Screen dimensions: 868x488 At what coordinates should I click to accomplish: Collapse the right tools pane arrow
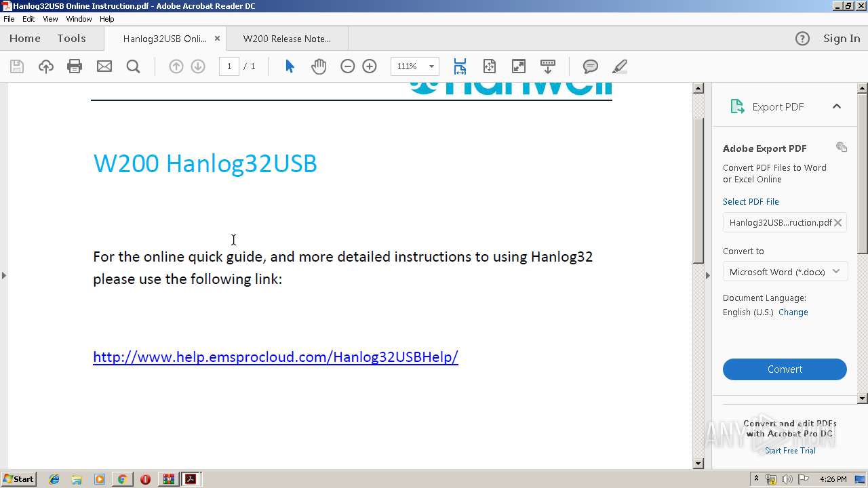[x=707, y=275]
